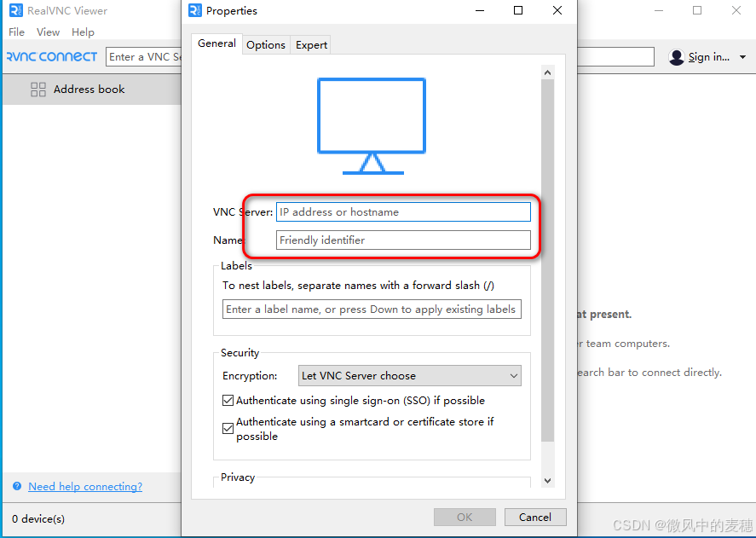Click the nest labels instruction text
Screen dimensions: 756x538
click(x=358, y=285)
